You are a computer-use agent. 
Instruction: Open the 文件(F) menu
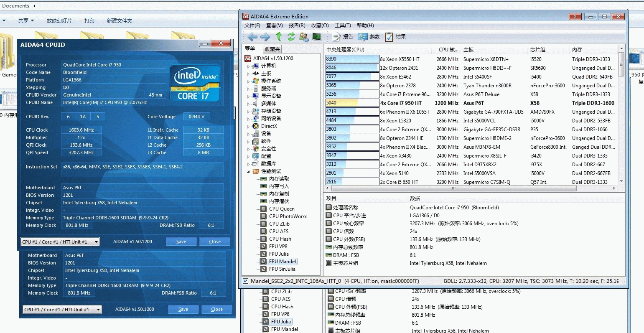(x=252, y=25)
